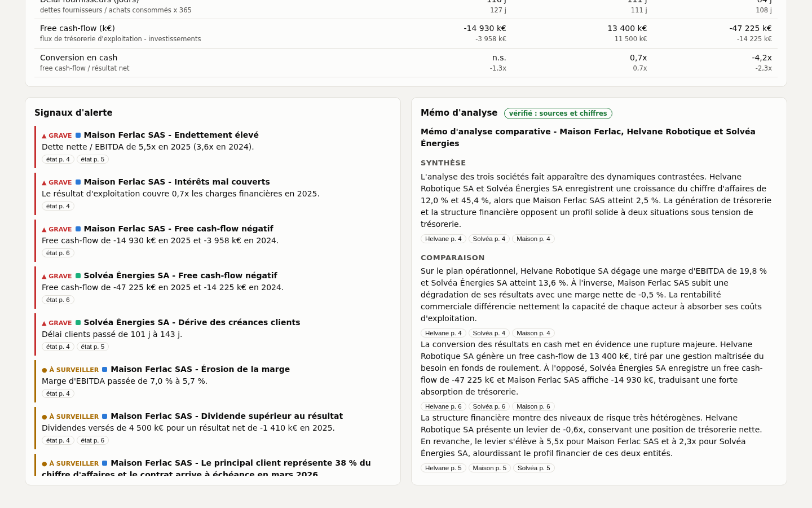Click the 'vérifié : sources et chiffres' badge
Viewport: 812px width, 508px height.
point(558,113)
